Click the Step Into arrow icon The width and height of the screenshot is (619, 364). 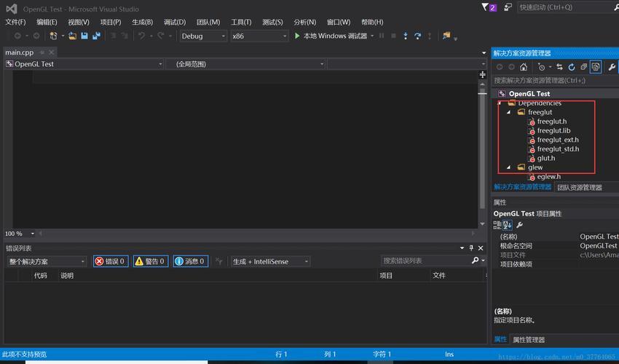[x=406, y=36]
